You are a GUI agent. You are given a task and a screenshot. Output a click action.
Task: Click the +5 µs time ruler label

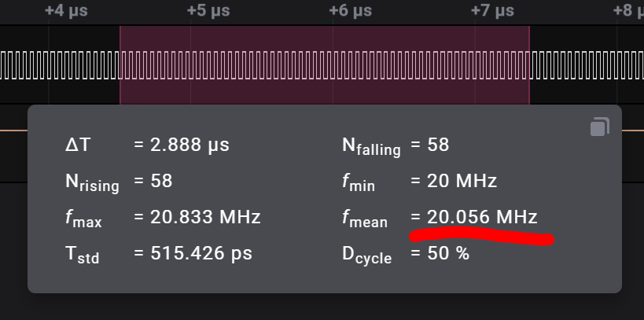pos(208,11)
